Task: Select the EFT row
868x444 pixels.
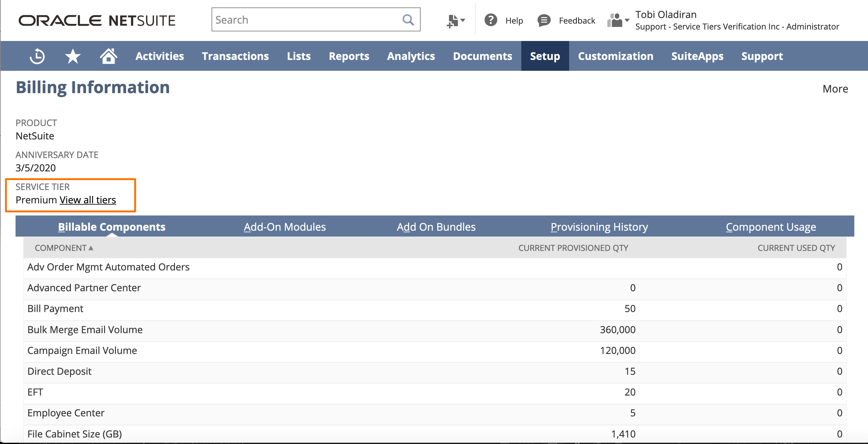Action: 435,393
